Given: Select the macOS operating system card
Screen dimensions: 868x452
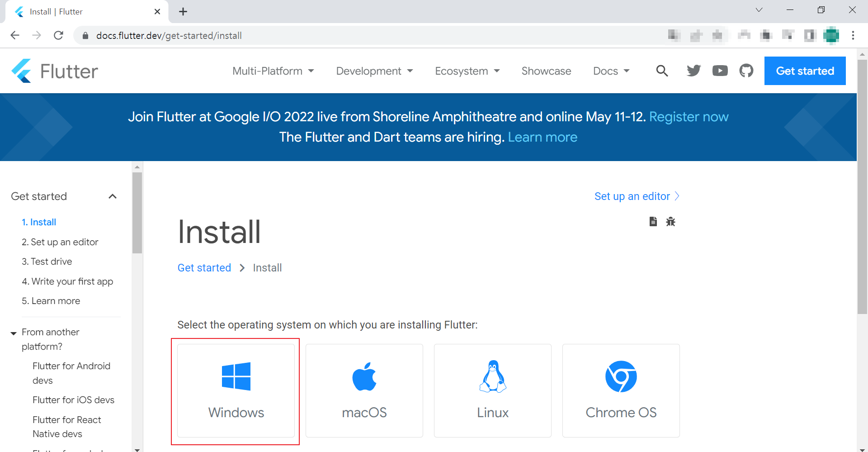Looking at the screenshot, I should tap(364, 390).
